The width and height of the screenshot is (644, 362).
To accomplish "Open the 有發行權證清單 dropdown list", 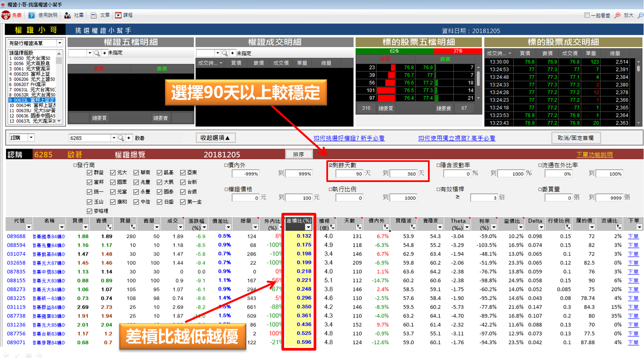I will (x=60, y=43).
